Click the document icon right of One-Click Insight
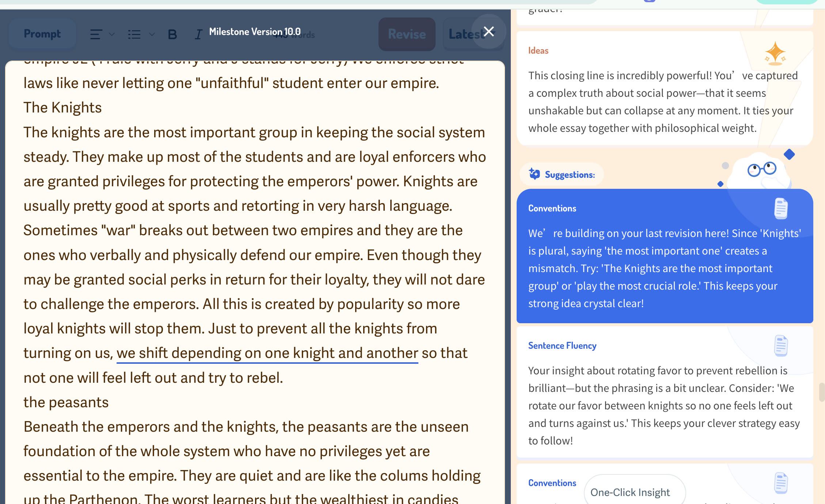The width and height of the screenshot is (825, 504). [781, 483]
